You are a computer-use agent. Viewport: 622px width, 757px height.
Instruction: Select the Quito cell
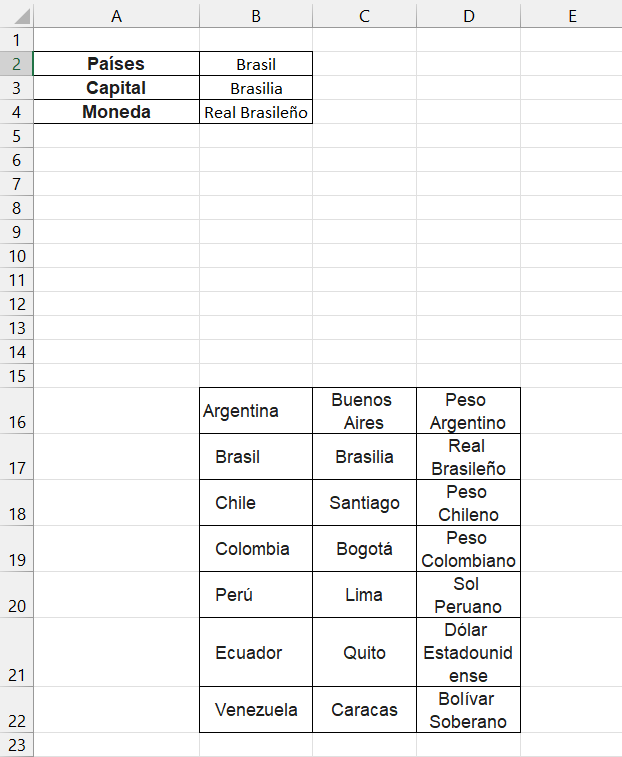(x=364, y=652)
